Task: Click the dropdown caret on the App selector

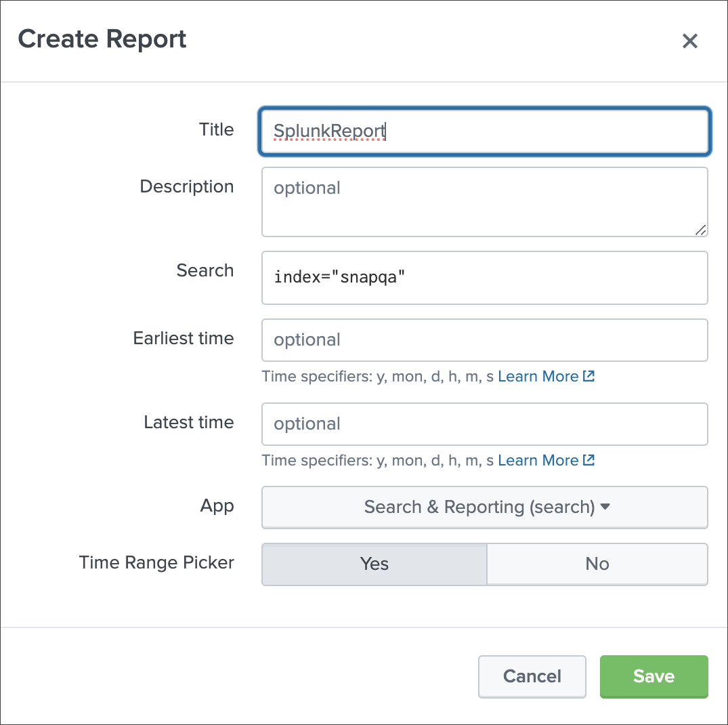Action: point(605,507)
